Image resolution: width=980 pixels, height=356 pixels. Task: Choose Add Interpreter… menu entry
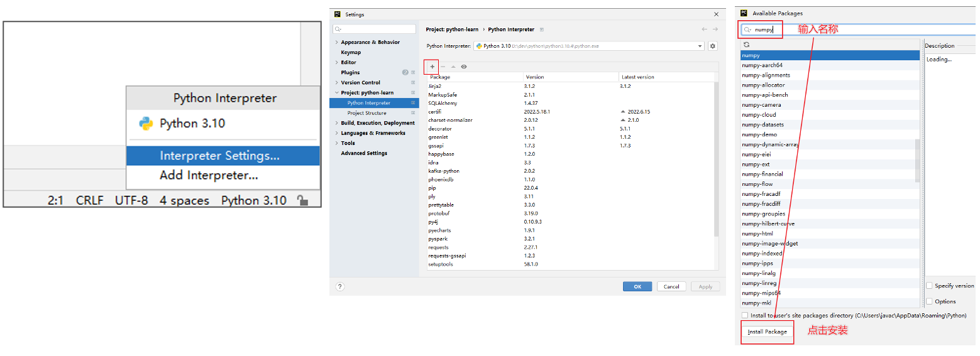click(x=209, y=176)
